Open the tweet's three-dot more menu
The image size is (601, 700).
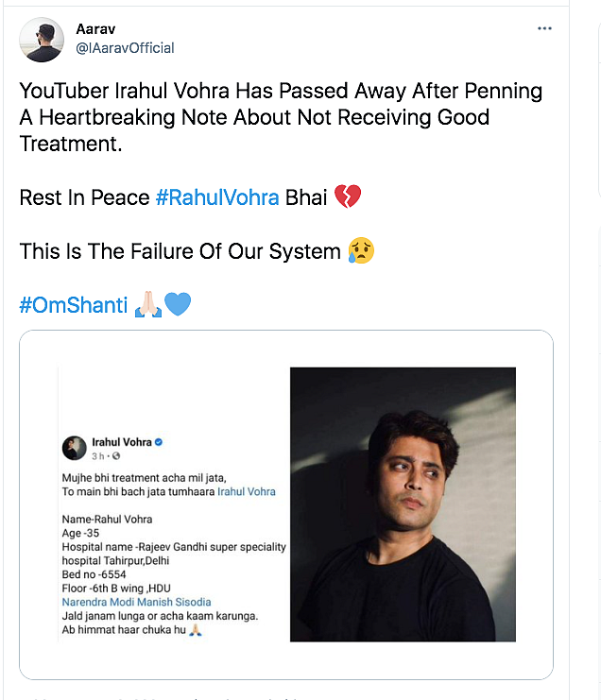544,28
